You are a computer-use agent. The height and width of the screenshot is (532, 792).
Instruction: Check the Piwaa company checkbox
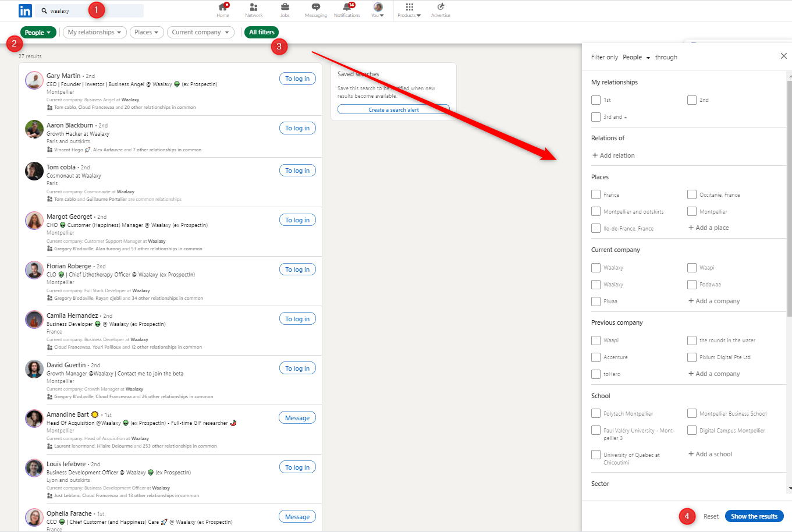click(596, 302)
